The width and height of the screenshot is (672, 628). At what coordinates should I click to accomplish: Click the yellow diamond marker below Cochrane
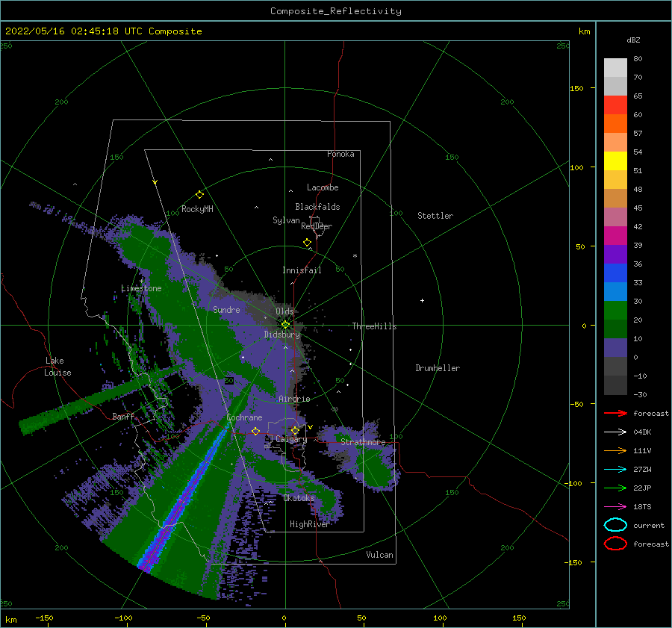pos(256,432)
